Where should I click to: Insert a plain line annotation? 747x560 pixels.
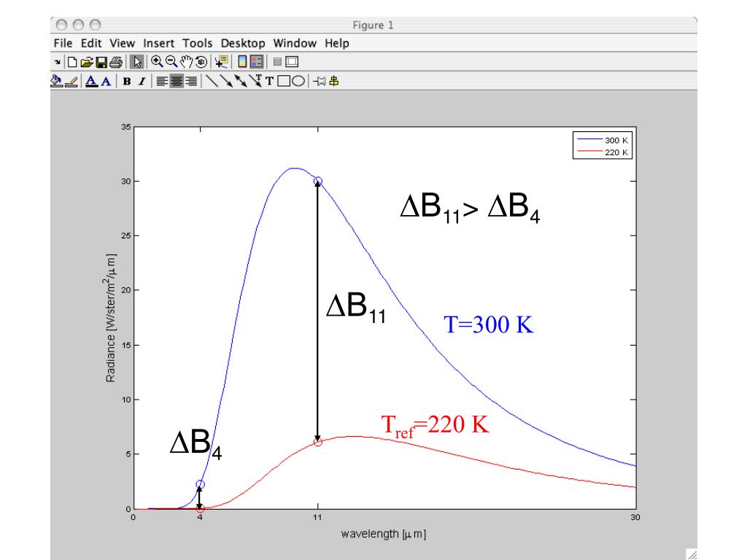[x=212, y=81]
